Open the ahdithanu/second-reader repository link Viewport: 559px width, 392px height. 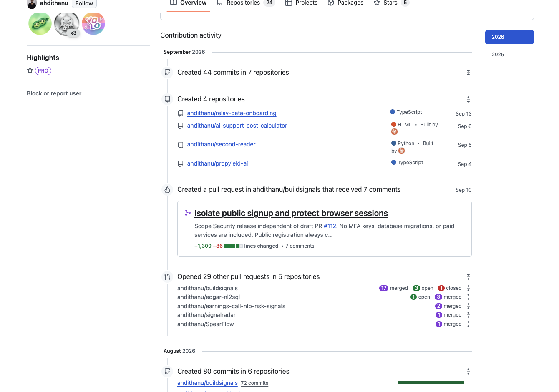[222, 144]
